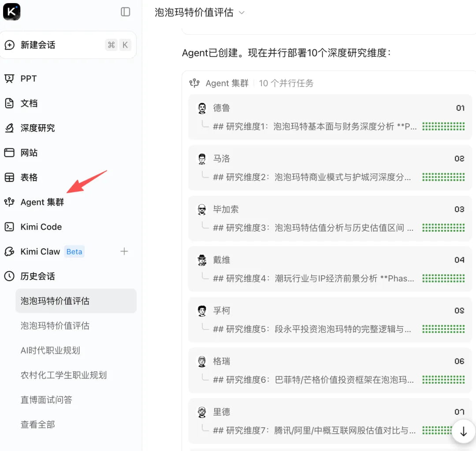Select Agent 集群 in the sidebar
Viewport: 476px width, 451px height.
tap(42, 202)
